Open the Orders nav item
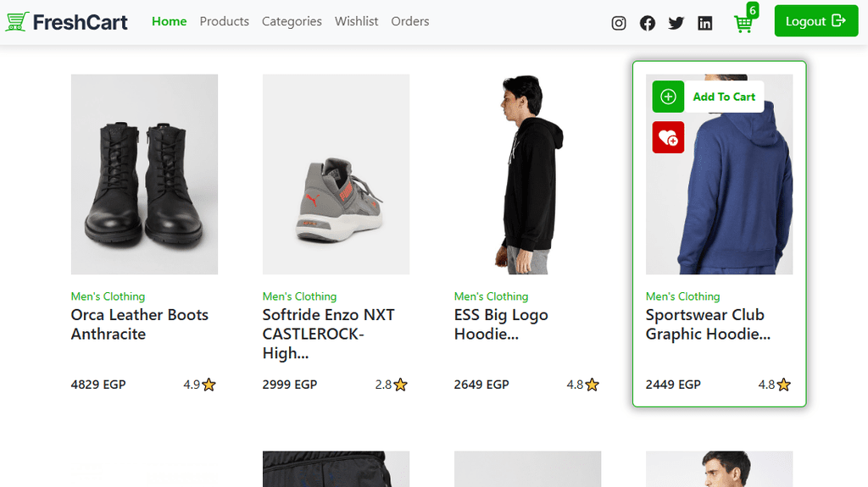Viewport: 868px width, 487px height. (410, 21)
